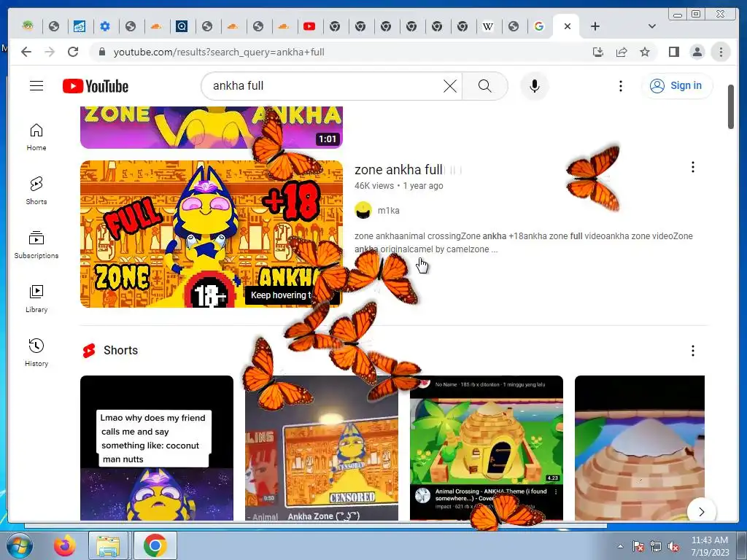Open the Chrome three-dot menu
Viewport: 747px width, 560px height.
721,52
